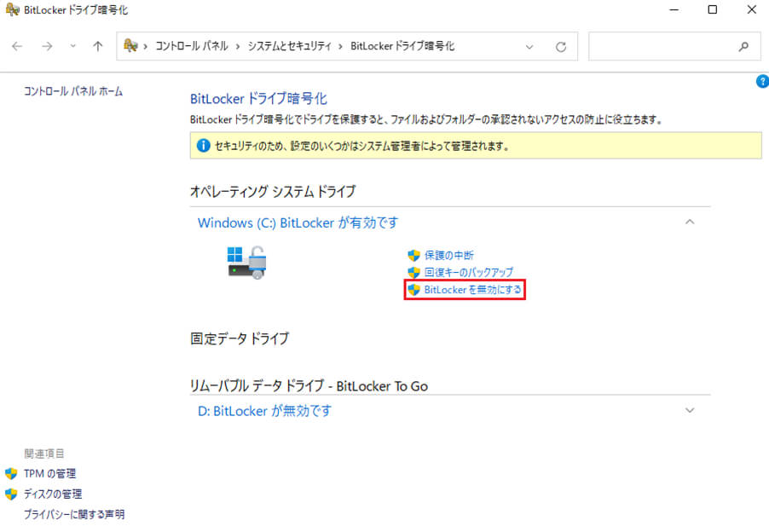Click リムーバブル データ ドライブ - BitLocker To Go heading
Screen dimensions: 769x532
coord(309,386)
